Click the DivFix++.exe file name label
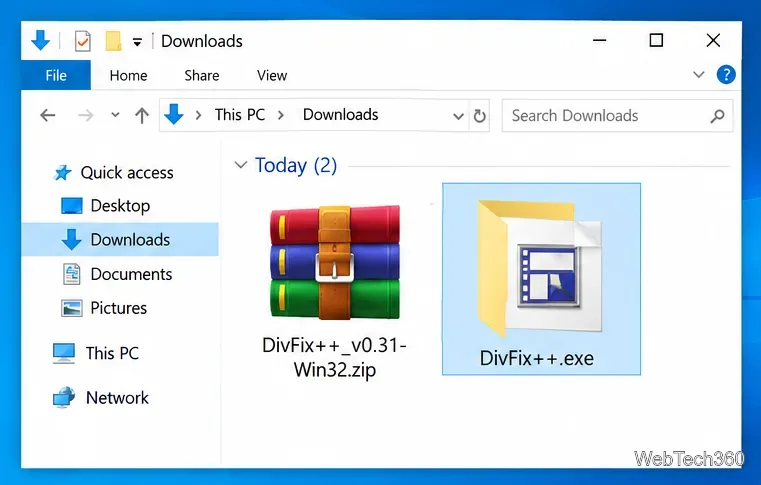The width and height of the screenshot is (761, 485). 536,358
